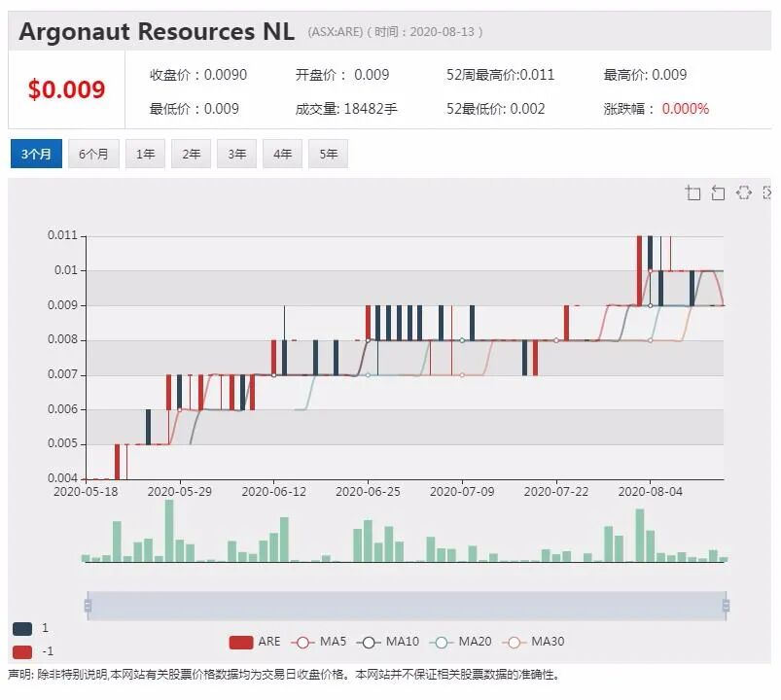Click the 2020-06-25 x-axis date label
The width and height of the screenshot is (781, 700).
368,492
